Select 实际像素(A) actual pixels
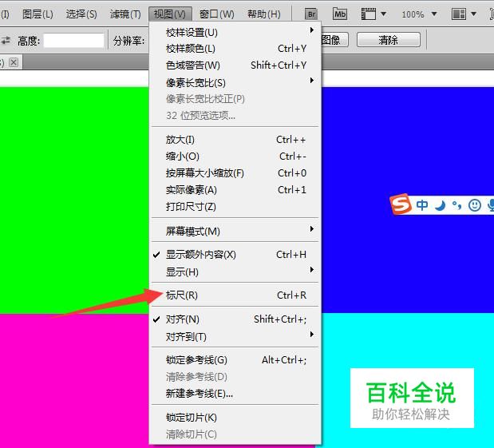Image resolution: width=494 pixels, height=448 pixels. (235, 190)
